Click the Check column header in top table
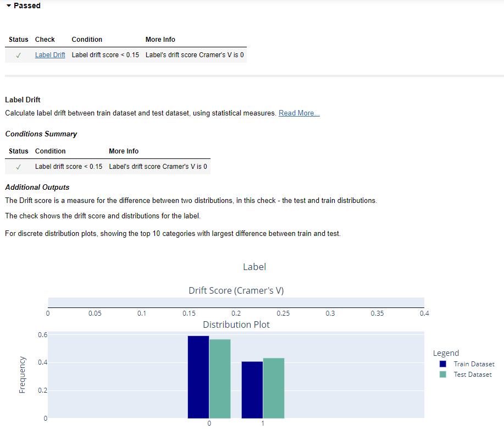Screen dimensions: 504x429 (x=45, y=40)
